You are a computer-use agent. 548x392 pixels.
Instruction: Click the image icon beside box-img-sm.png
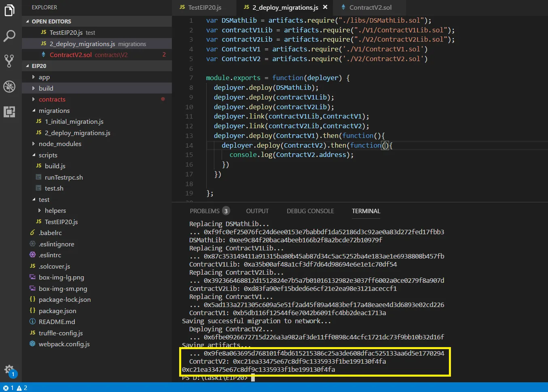tap(32, 288)
